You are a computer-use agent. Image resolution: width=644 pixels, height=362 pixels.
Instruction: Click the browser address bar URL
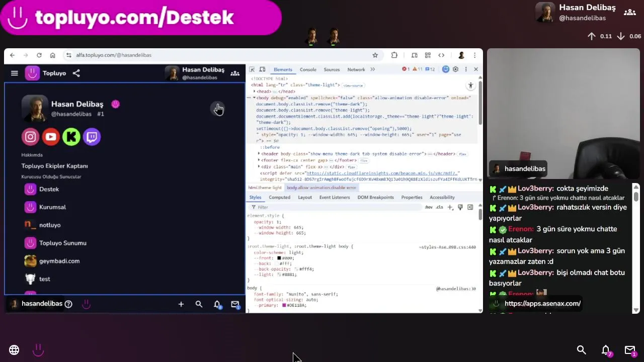click(114, 55)
